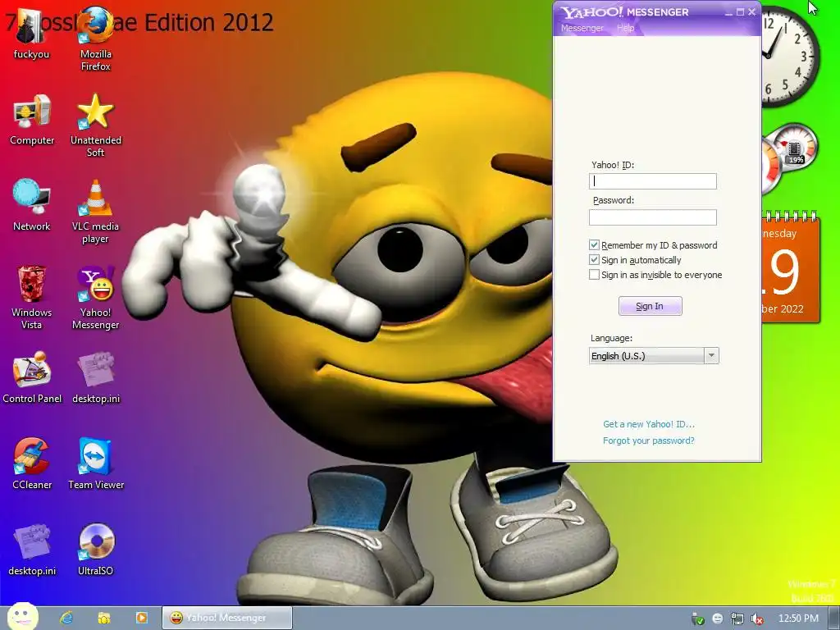This screenshot has width=840, height=630.
Task: Click the muted volume tray icon
Action: (757, 619)
